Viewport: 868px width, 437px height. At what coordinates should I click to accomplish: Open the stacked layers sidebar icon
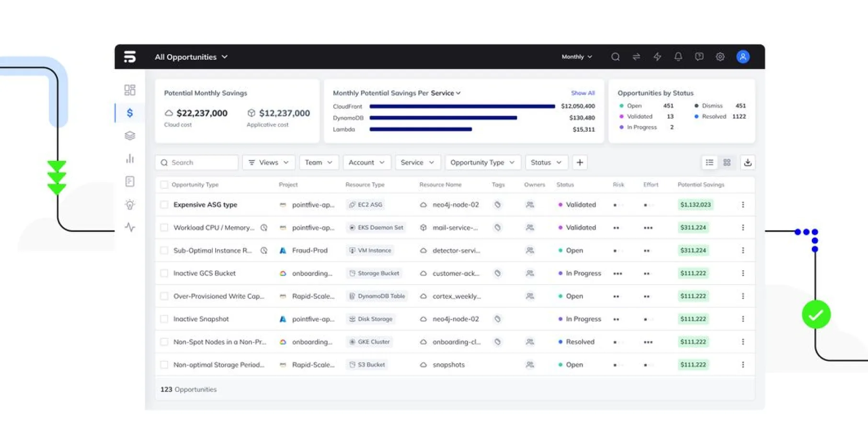pos(130,136)
